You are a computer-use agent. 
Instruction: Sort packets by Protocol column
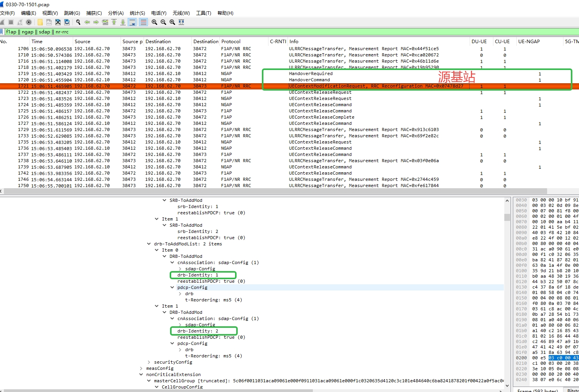pyautogui.click(x=244, y=42)
